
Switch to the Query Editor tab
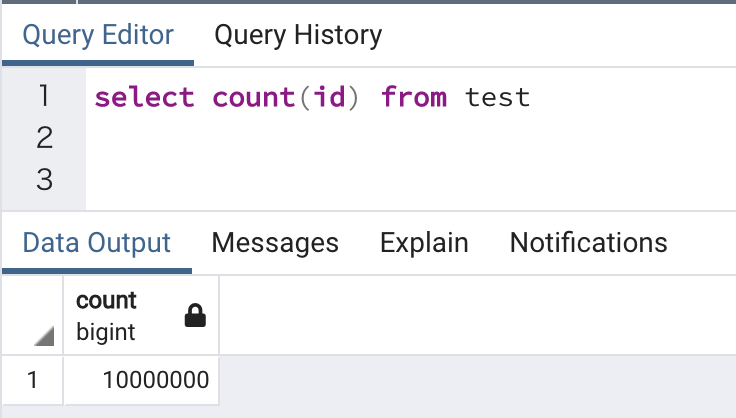(x=98, y=36)
